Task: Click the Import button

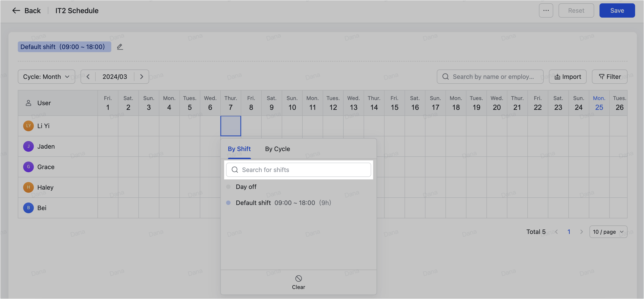Action: tap(567, 77)
